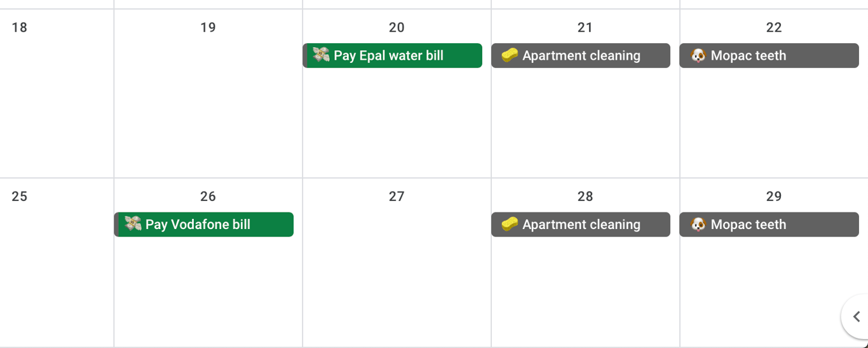
Task: Open Apartment cleaning event on the 28th
Action: [581, 225]
